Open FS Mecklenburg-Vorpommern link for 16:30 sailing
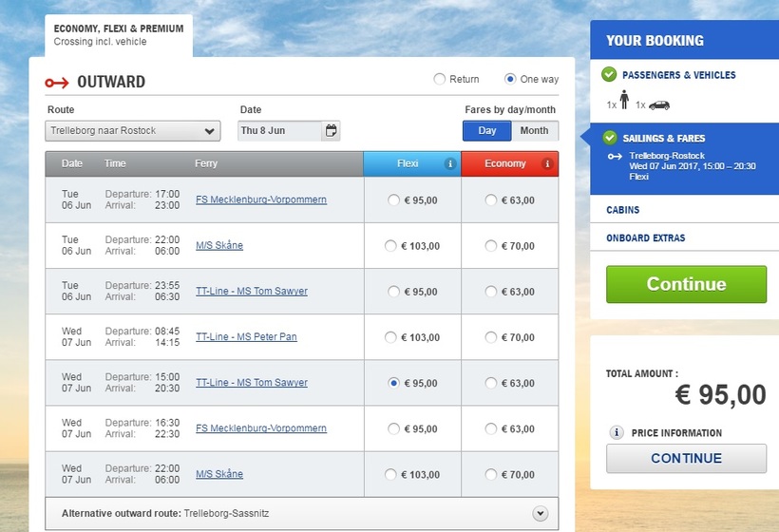Image resolution: width=779 pixels, height=532 pixels. (261, 428)
